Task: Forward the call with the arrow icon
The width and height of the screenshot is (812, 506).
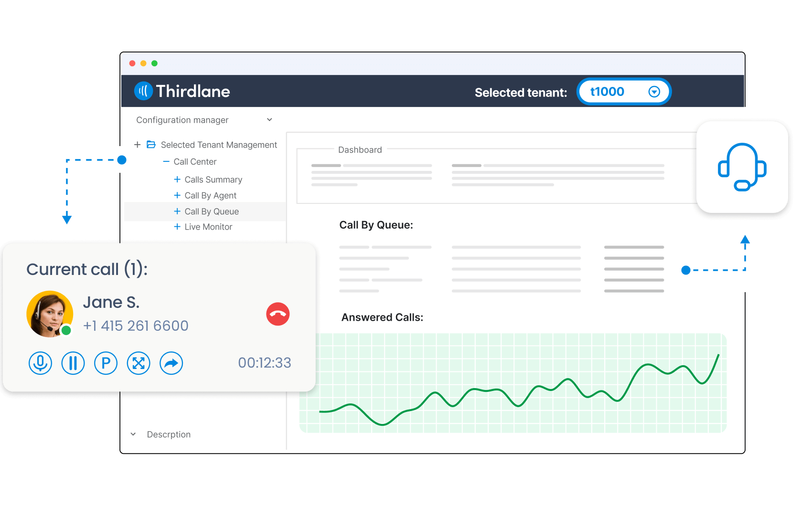Action: 171,363
